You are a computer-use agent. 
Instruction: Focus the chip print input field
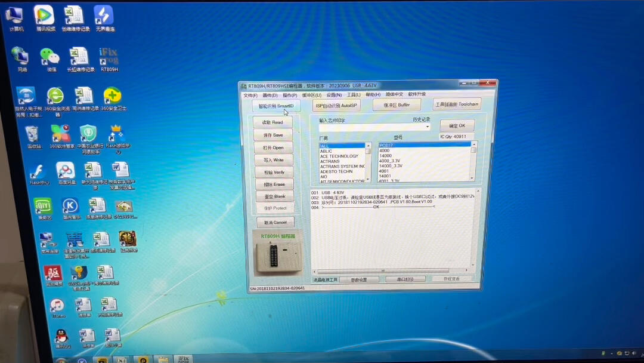tap(371, 127)
